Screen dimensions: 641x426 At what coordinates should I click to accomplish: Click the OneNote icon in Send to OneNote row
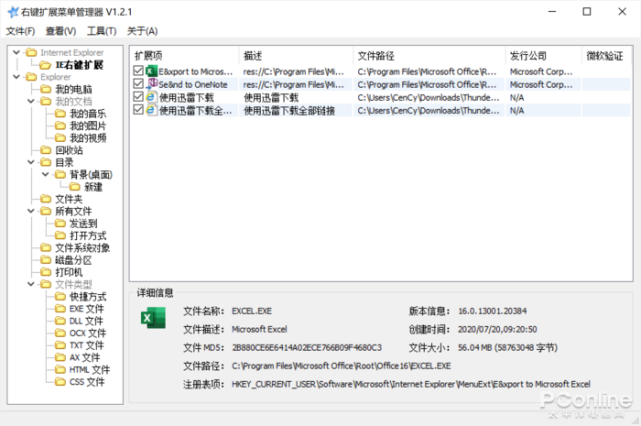point(151,84)
